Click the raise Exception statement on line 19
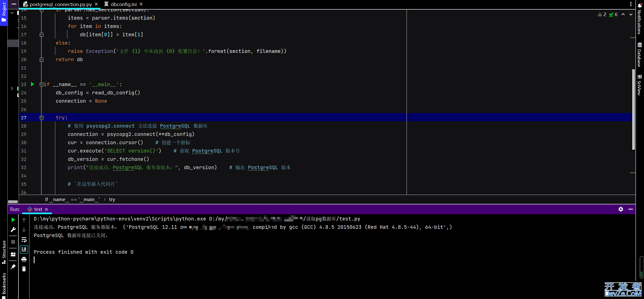Image resolution: width=644 pixels, height=299 pixels. [x=177, y=51]
